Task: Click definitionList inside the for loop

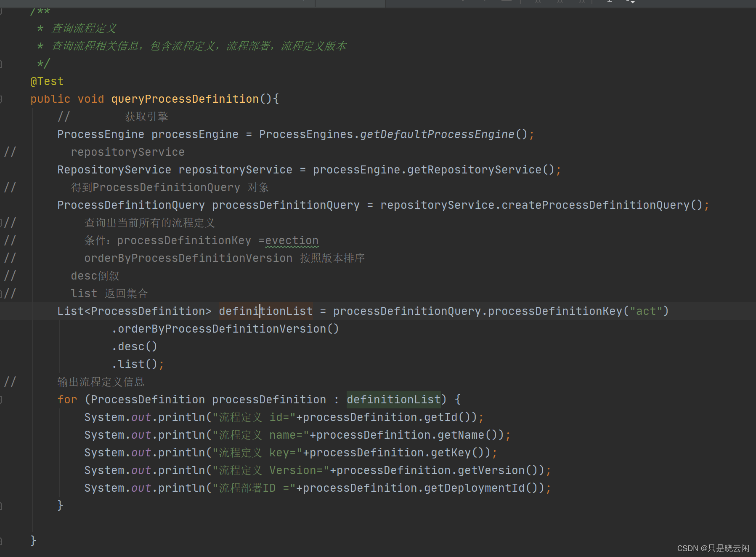Action: click(393, 400)
